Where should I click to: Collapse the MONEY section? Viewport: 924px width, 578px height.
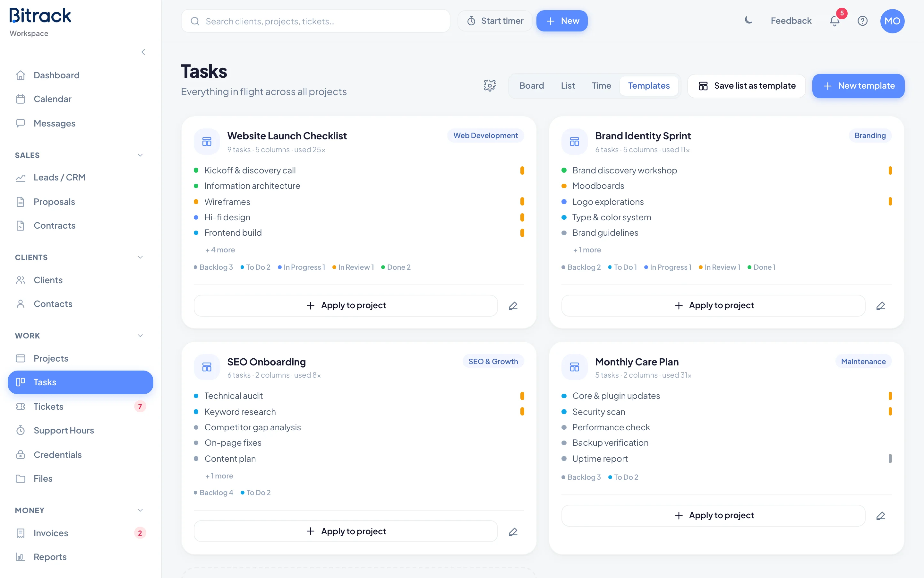tap(140, 510)
